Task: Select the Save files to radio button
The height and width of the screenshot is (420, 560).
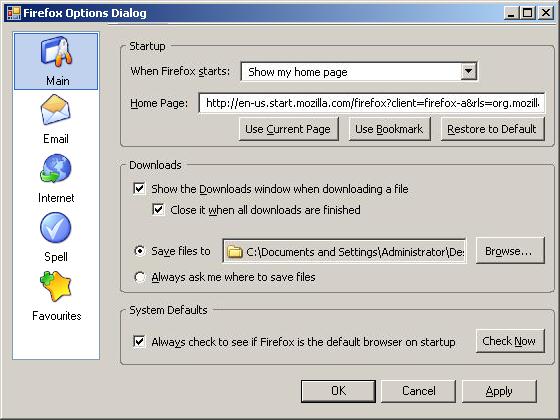Action: click(140, 251)
